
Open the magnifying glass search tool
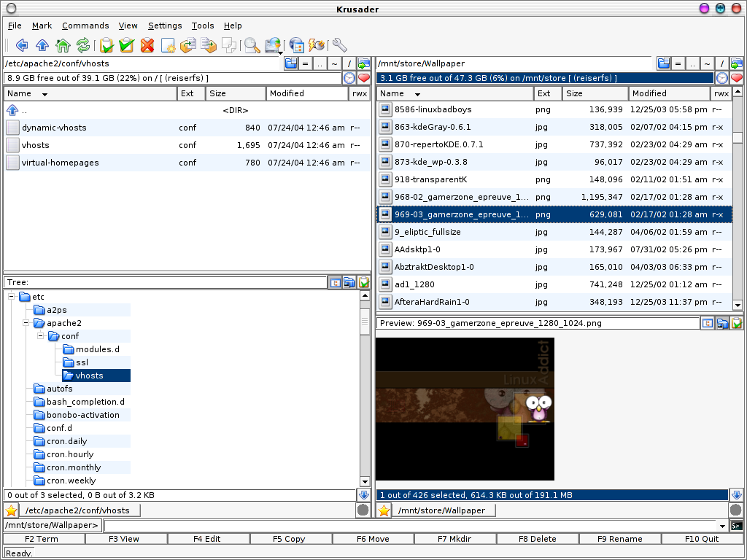[252, 45]
